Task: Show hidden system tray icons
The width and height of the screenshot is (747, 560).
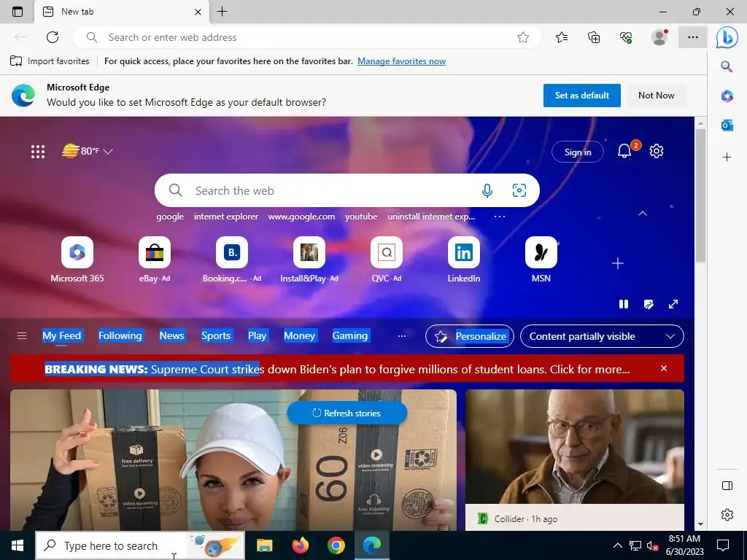Action: [617, 545]
